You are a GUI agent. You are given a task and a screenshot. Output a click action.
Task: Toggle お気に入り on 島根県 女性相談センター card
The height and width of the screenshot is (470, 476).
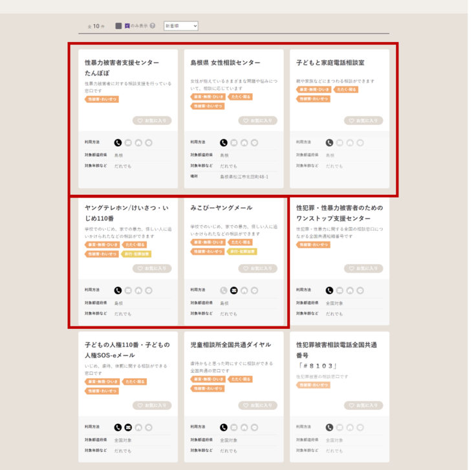(257, 120)
